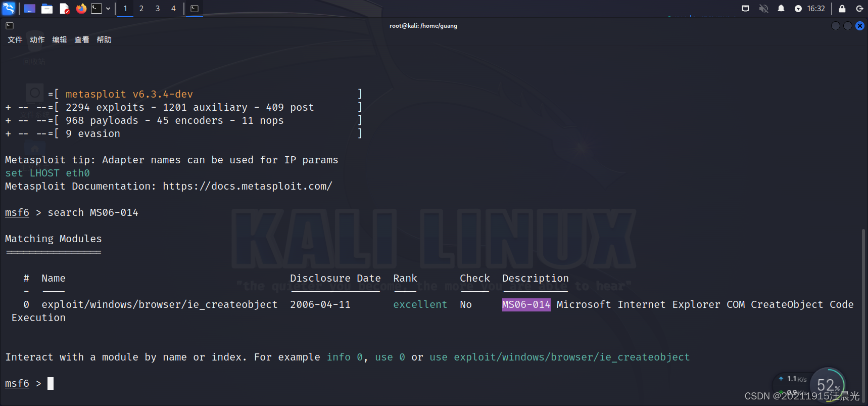
Task: Minimize the terminal window
Action: 836,26
